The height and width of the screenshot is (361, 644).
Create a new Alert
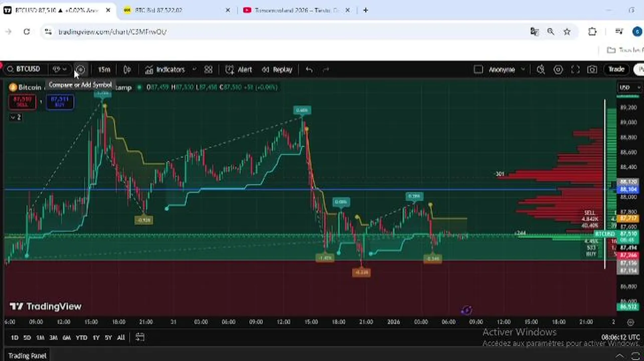[x=239, y=70]
